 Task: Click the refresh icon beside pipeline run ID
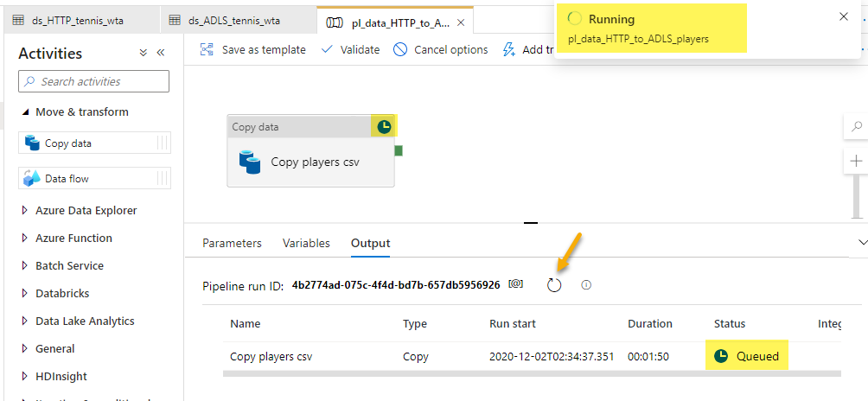(554, 285)
